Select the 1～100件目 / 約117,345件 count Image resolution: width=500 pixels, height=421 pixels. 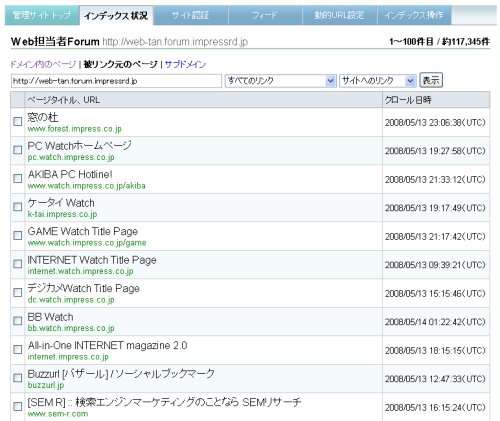pos(439,42)
